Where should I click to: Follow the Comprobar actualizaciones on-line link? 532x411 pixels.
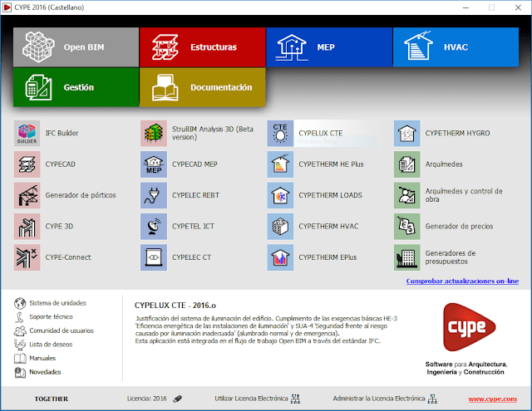[x=462, y=281]
